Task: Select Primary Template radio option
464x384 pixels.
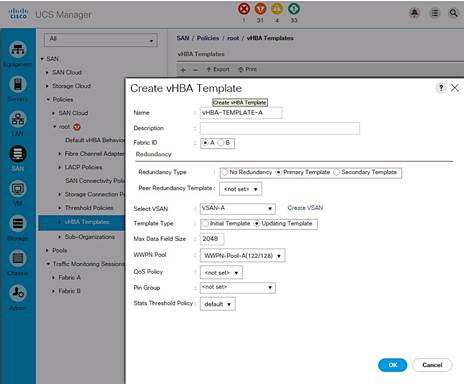Action: pos(278,172)
